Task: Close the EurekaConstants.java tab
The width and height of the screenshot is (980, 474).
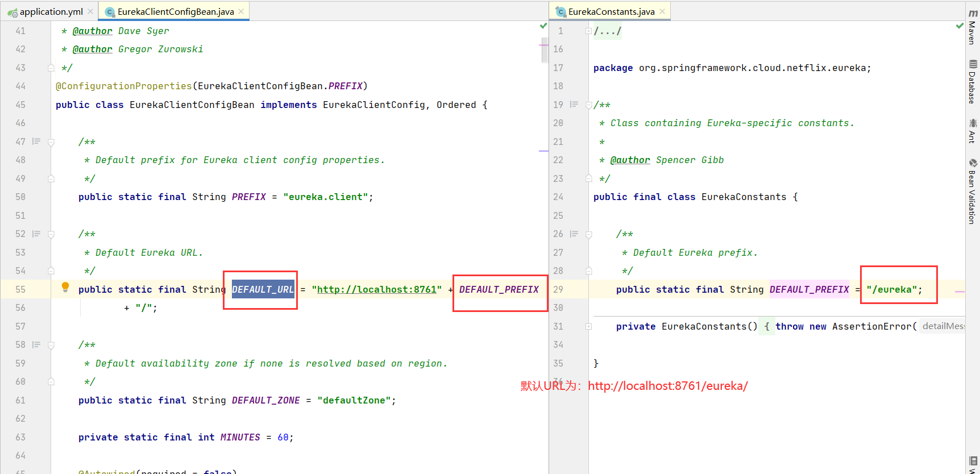Action: click(662, 11)
